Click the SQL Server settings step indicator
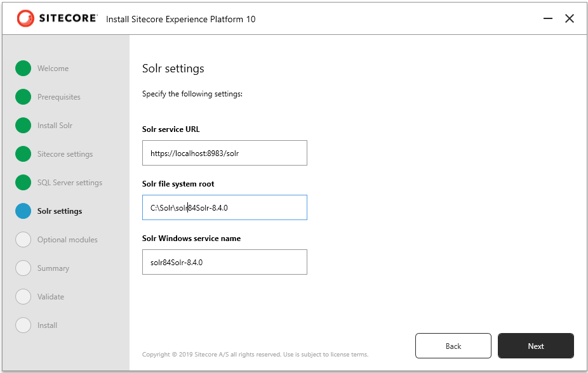 [x=23, y=182]
